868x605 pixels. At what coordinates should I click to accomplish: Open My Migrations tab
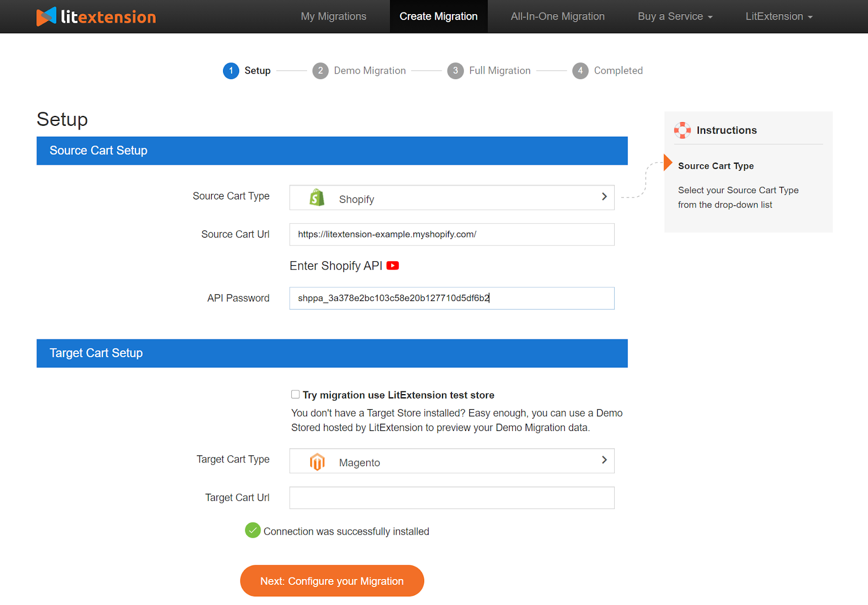pos(334,16)
